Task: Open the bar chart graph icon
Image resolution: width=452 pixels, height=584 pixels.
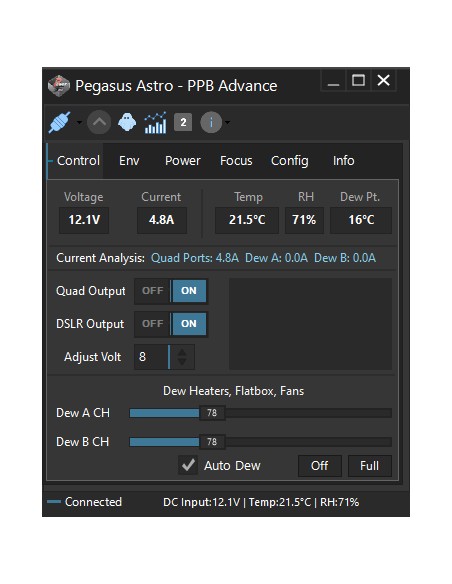Action: (x=155, y=122)
